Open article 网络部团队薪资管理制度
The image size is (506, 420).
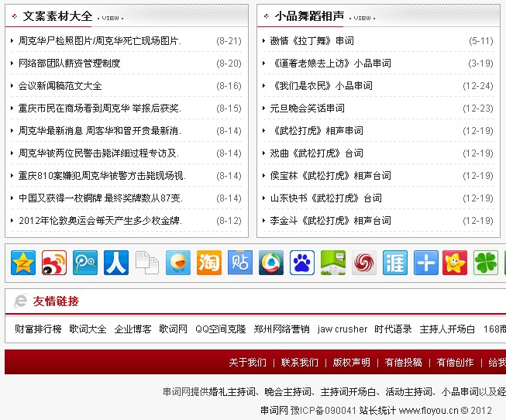(x=70, y=64)
